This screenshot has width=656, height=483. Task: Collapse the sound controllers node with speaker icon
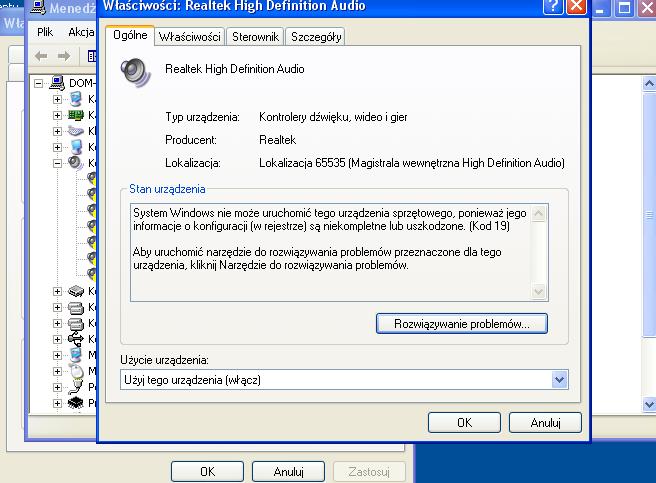click(57, 163)
